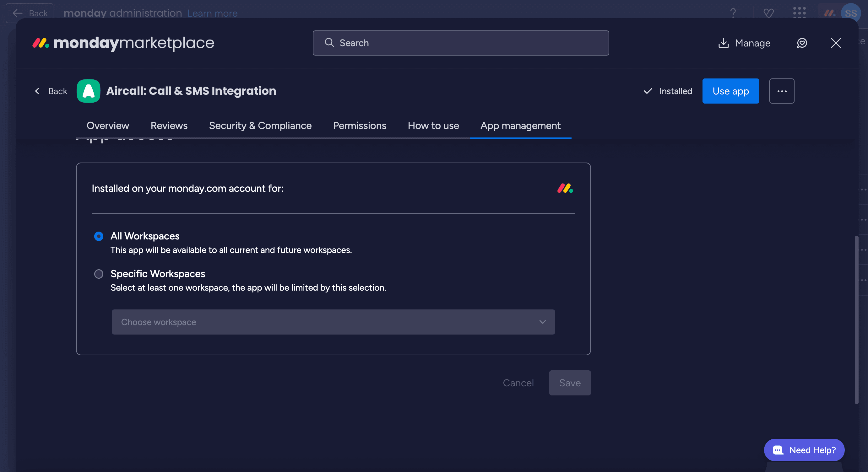Open the chat bubble icon near the close button
The width and height of the screenshot is (868, 472).
point(802,43)
